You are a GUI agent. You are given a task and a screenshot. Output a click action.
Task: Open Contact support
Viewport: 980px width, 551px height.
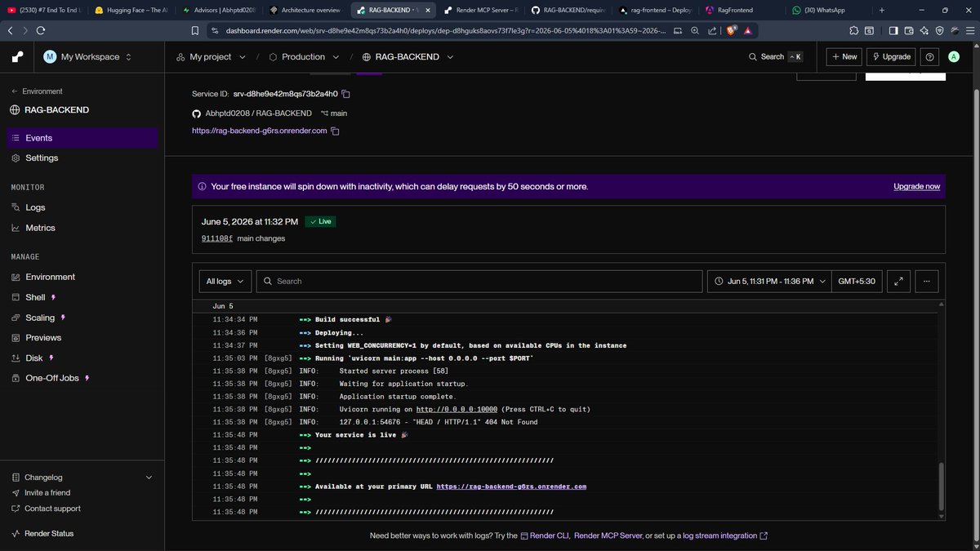[x=52, y=509]
